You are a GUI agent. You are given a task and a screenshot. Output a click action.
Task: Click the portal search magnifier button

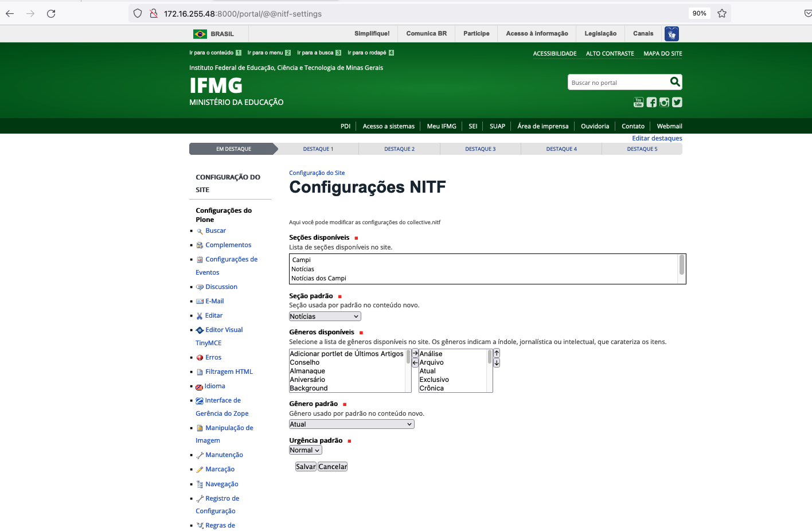pyautogui.click(x=674, y=82)
